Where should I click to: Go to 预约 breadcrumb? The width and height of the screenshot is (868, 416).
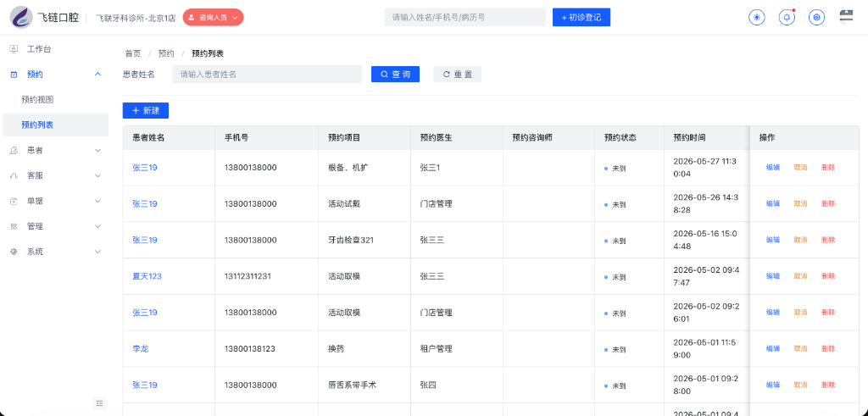click(166, 53)
